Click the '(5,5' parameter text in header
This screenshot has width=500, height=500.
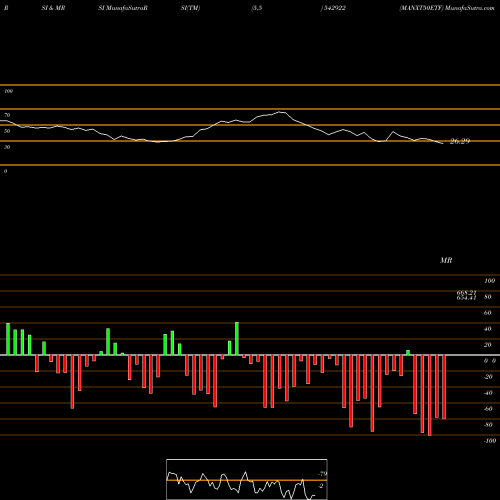pos(257,8)
